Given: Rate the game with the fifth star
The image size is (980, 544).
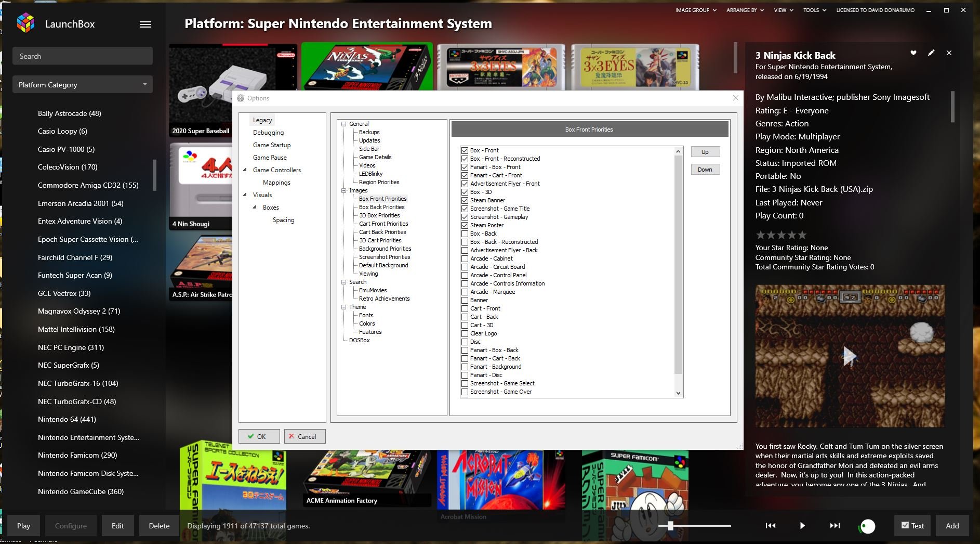Looking at the screenshot, I should 802,235.
